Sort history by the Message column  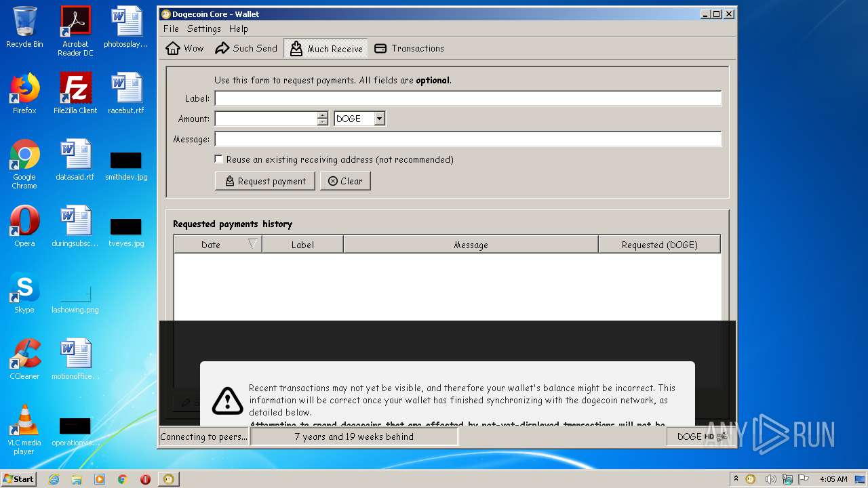click(x=471, y=245)
